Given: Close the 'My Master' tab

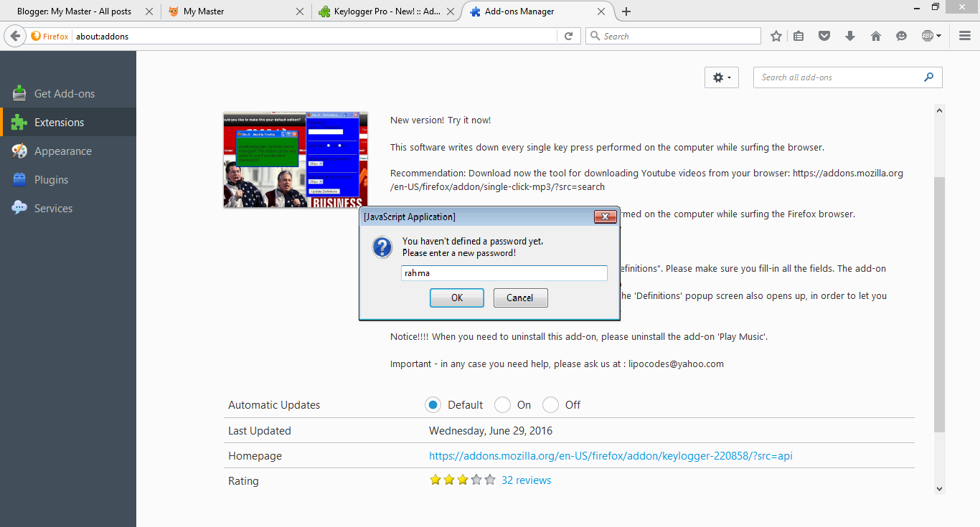Looking at the screenshot, I should point(300,11).
